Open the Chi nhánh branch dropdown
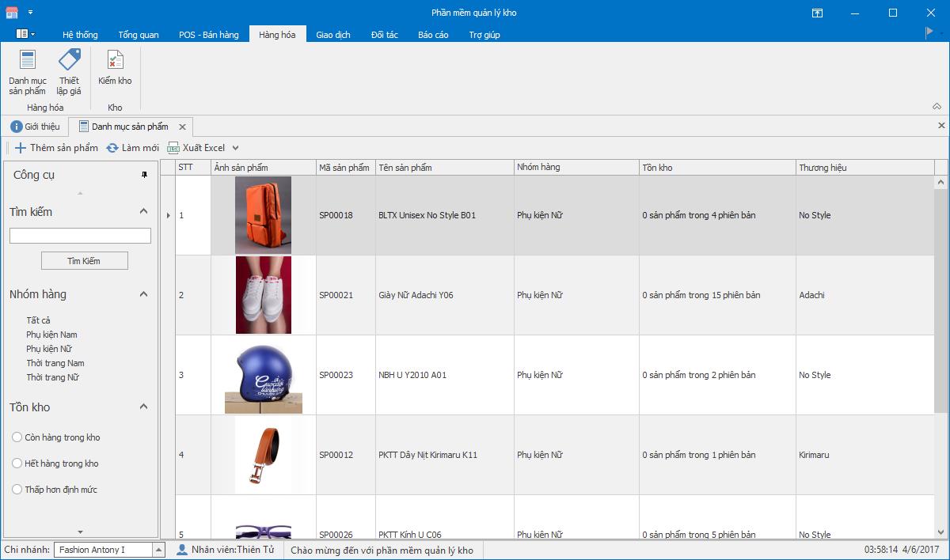The image size is (950, 560). tap(158, 550)
